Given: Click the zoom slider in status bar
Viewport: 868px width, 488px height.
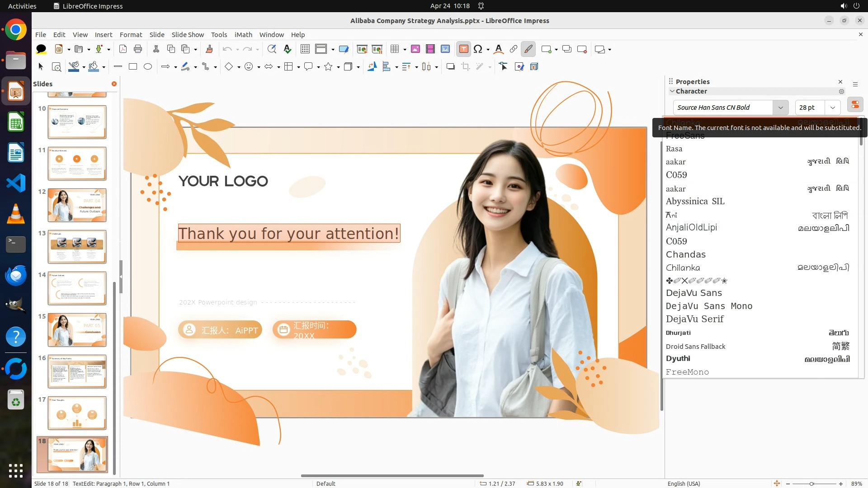Looking at the screenshot, I should (x=812, y=483).
